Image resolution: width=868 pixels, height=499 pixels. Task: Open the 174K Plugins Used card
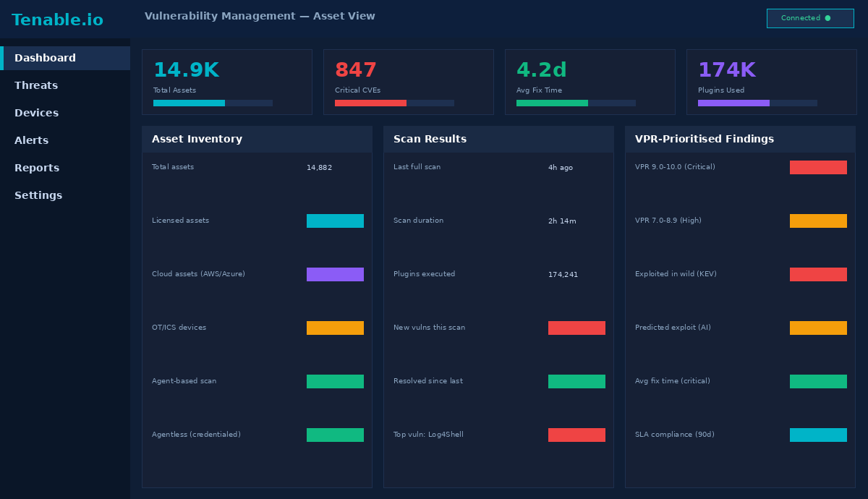coord(772,82)
